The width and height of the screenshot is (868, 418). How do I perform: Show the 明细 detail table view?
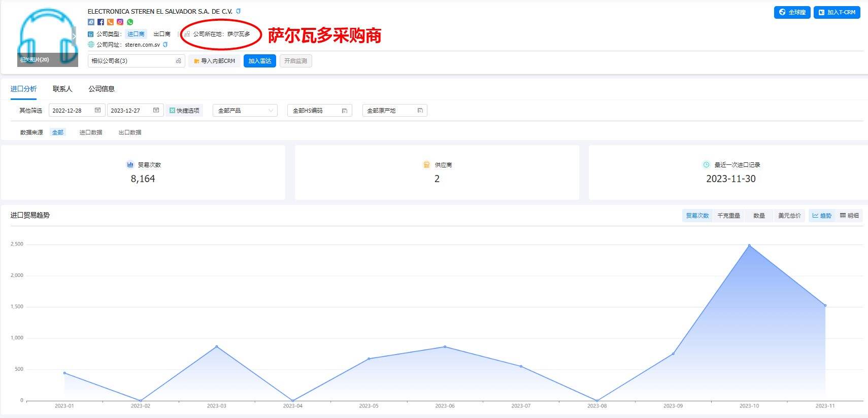coord(849,216)
